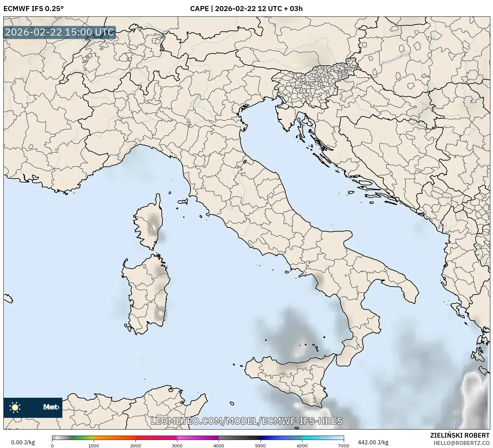Click the sun weather icon in the logo
Viewport: 493px width, 448px height.
click(x=15, y=407)
